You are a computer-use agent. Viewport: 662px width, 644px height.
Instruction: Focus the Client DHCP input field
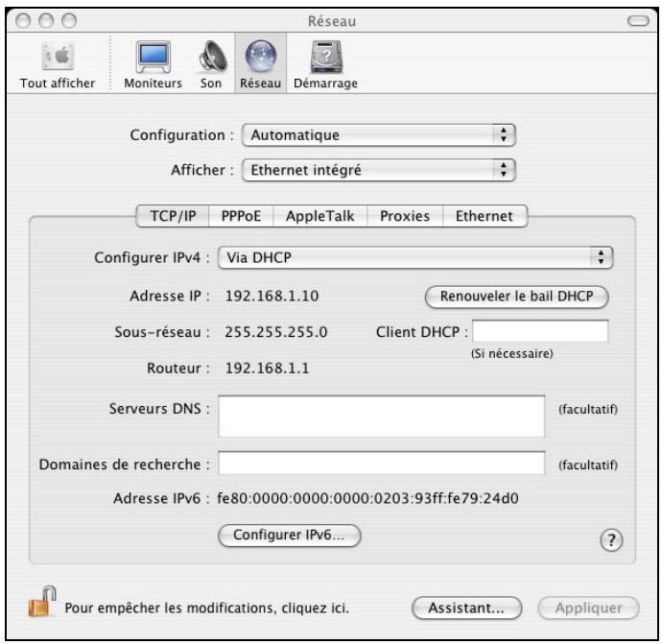coord(540,331)
